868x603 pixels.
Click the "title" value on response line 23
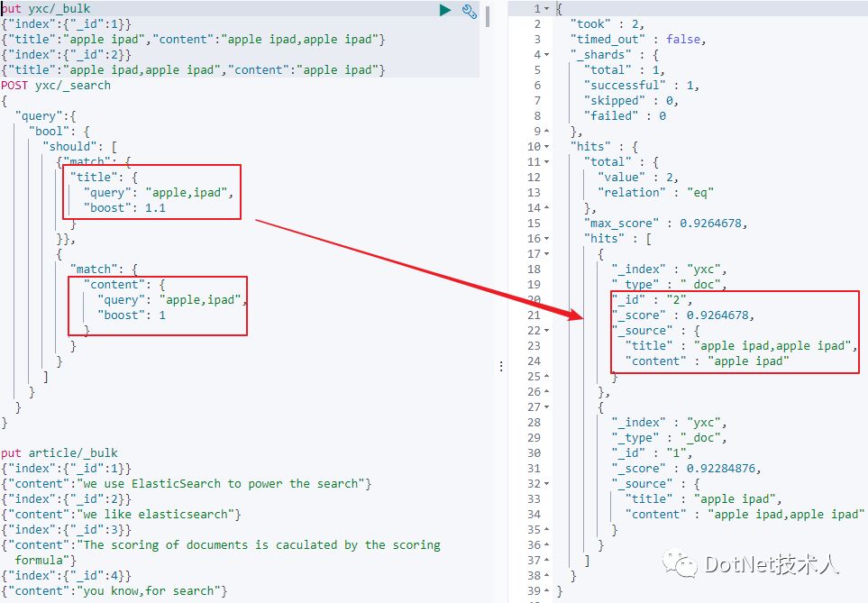(x=772, y=346)
